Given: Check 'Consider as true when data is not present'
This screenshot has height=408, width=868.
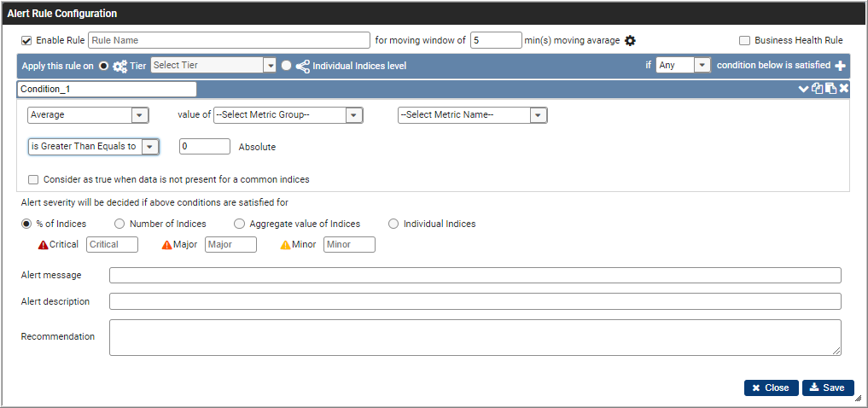Looking at the screenshot, I should [x=34, y=179].
